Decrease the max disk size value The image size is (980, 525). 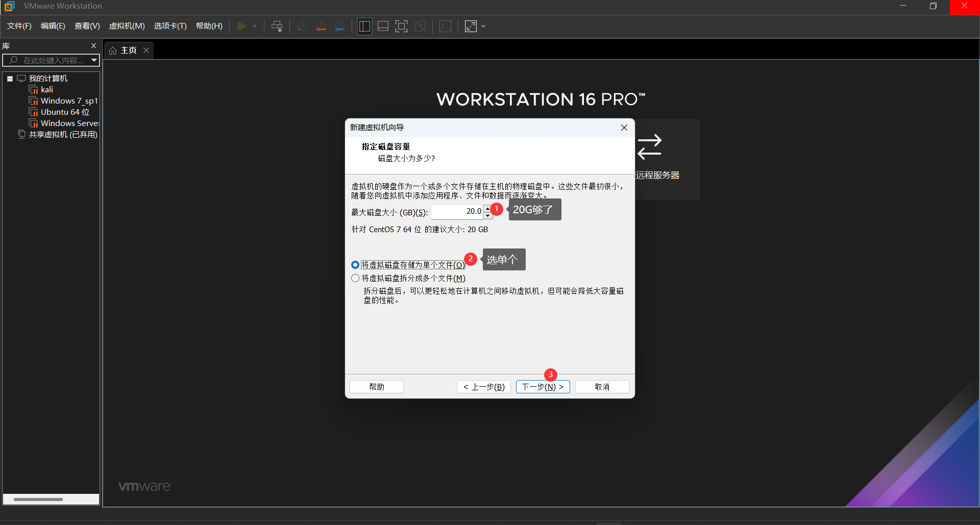(488, 215)
